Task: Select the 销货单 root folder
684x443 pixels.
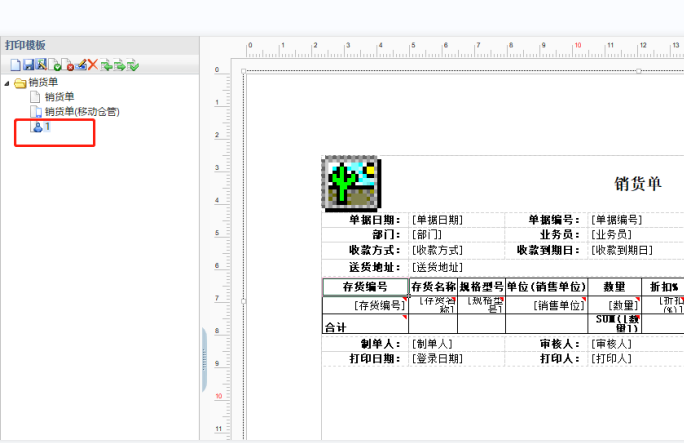Action: tap(45, 83)
